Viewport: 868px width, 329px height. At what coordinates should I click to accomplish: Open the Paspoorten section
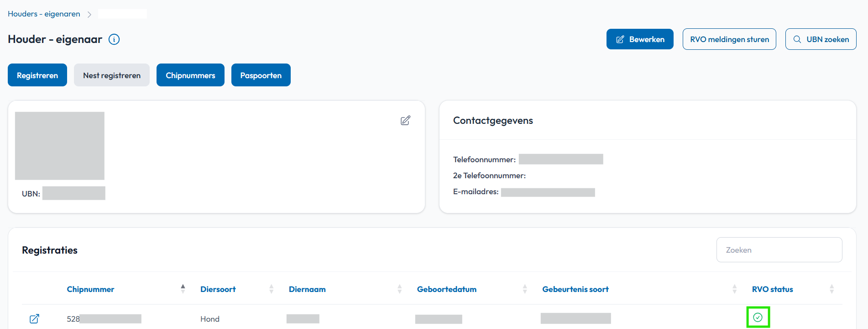(x=261, y=75)
